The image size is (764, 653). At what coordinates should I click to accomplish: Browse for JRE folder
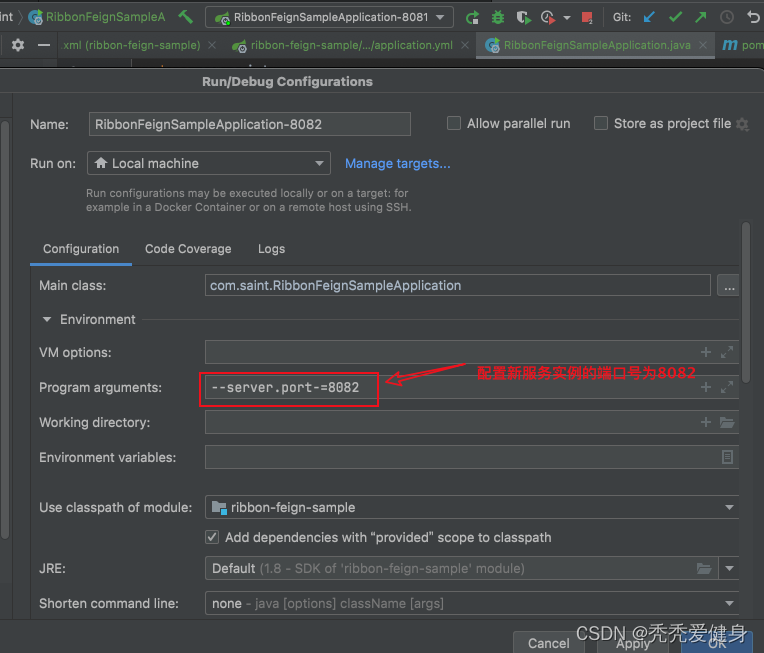pos(704,568)
